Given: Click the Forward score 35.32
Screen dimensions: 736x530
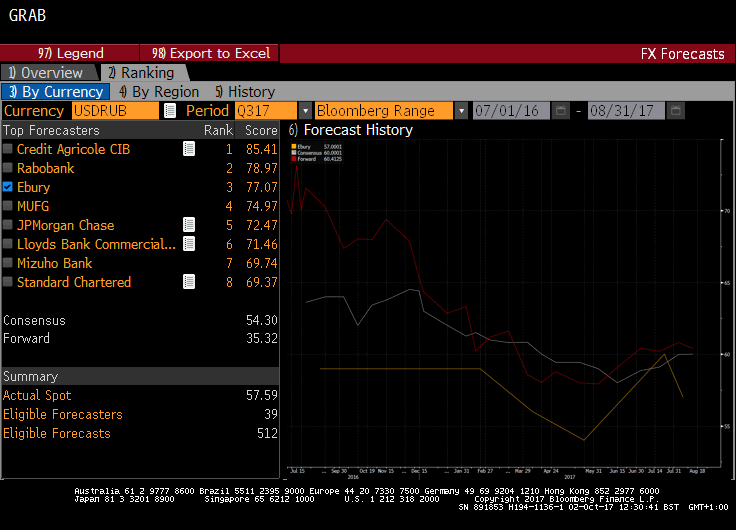Looking at the screenshot, I should 261,338.
